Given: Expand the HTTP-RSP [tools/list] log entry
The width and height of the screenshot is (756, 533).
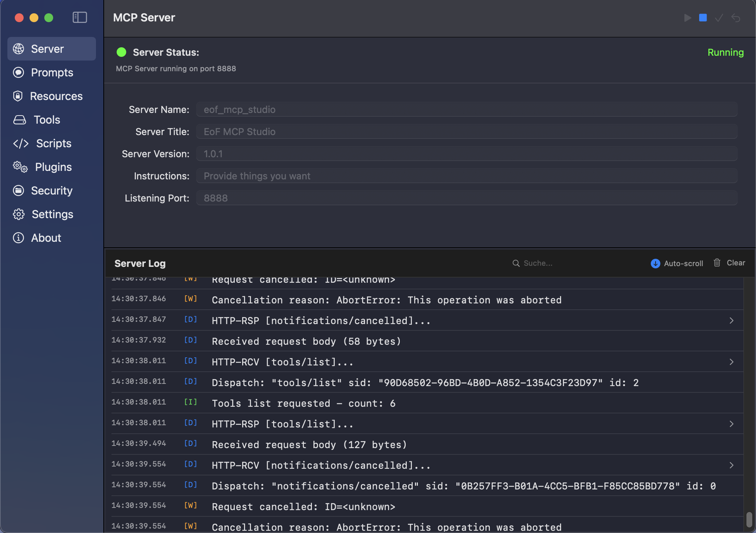Looking at the screenshot, I should pos(732,424).
